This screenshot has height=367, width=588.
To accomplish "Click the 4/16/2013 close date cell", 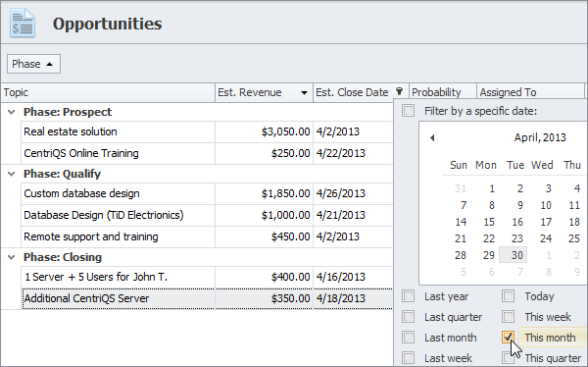I will pos(353,277).
